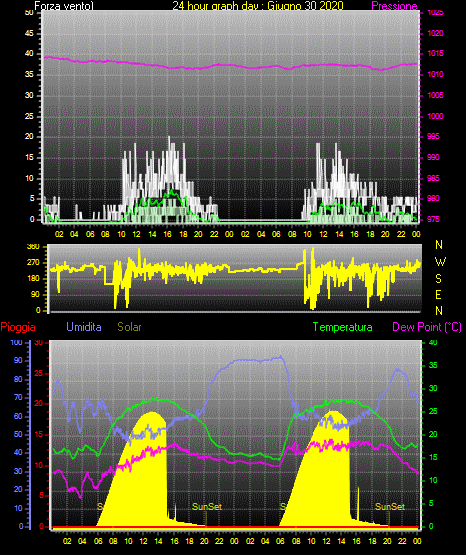
Task: Click pressure axis value 990
Action: pyautogui.click(x=434, y=157)
